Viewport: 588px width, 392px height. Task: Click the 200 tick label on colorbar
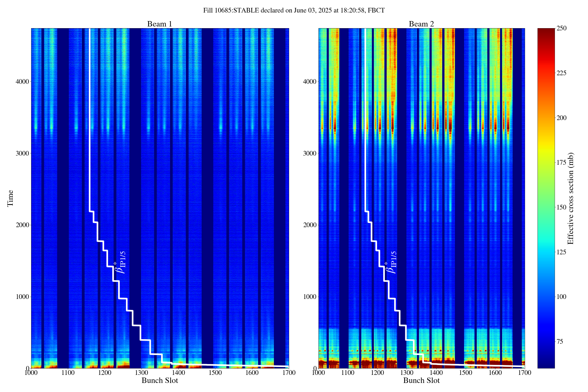point(562,118)
